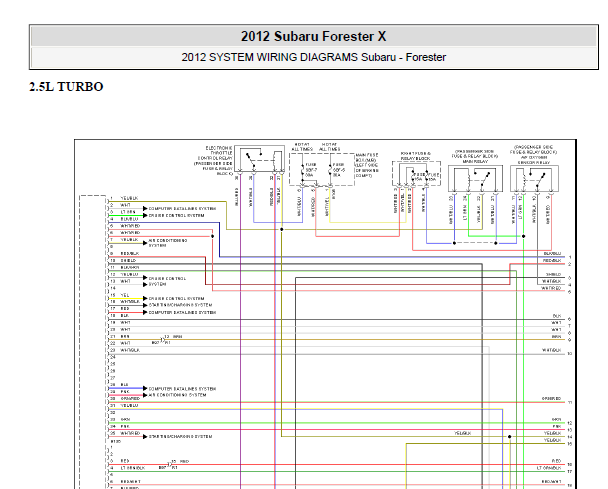This screenshot has width=608, height=489.
Task: Click the LT GRN/BLK wire label at bottom left
Action: [x=133, y=468]
